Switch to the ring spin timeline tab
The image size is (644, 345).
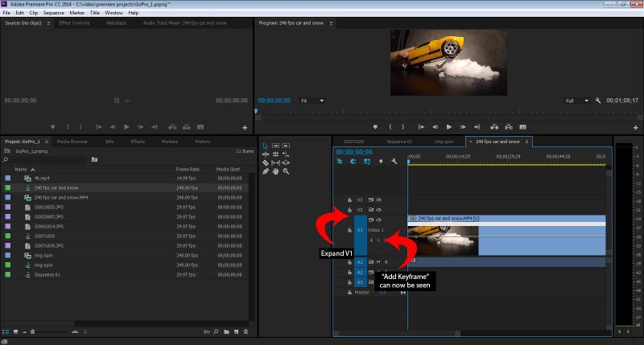[445, 142]
